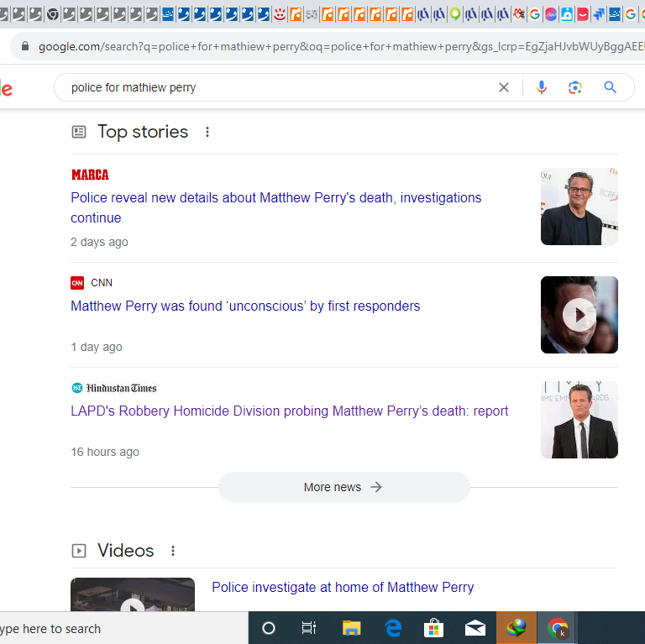This screenshot has width=645, height=644.
Task: Open CNN story on first responders
Action: pyautogui.click(x=245, y=306)
